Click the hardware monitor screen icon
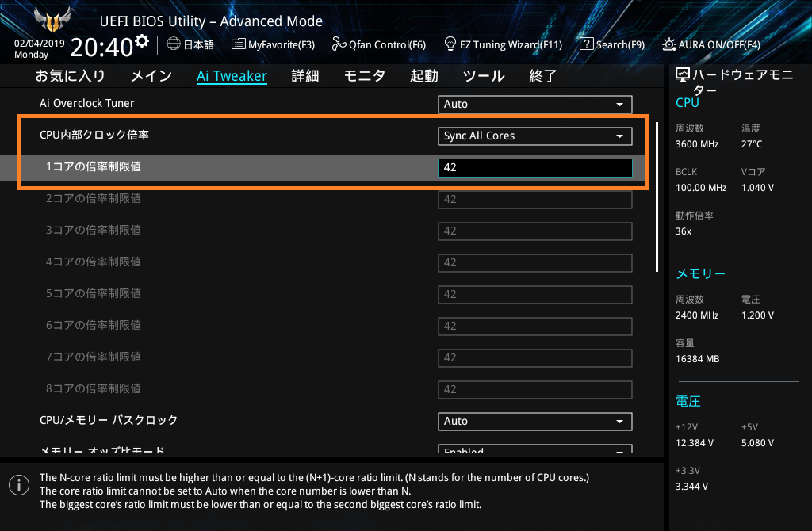The height and width of the screenshot is (531, 812). point(683,75)
